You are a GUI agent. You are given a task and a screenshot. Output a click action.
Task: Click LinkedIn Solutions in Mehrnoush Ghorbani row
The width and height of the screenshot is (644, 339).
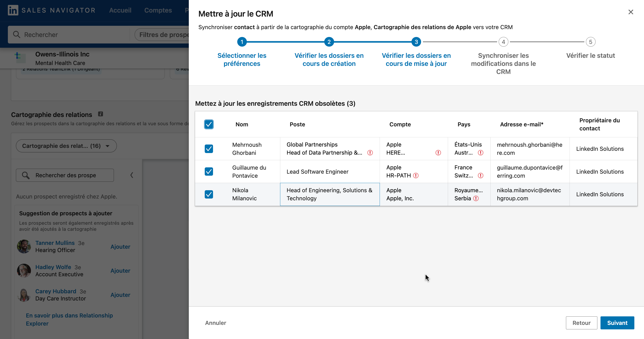point(600,149)
